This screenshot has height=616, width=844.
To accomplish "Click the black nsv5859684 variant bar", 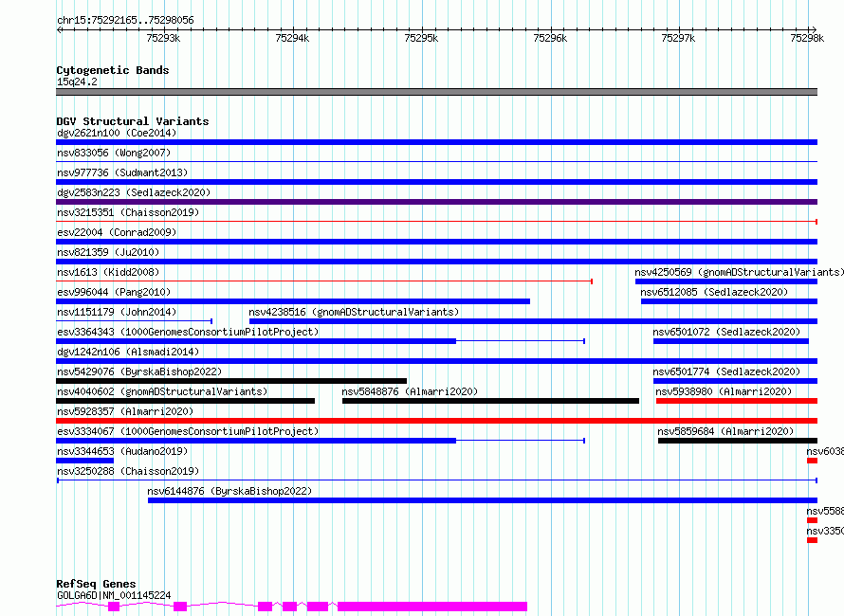I will 738,441.
